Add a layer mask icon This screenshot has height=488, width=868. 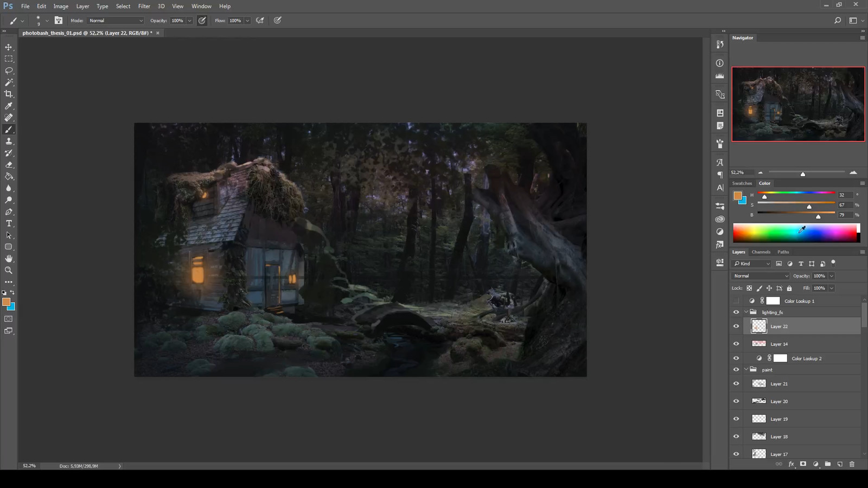click(803, 464)
